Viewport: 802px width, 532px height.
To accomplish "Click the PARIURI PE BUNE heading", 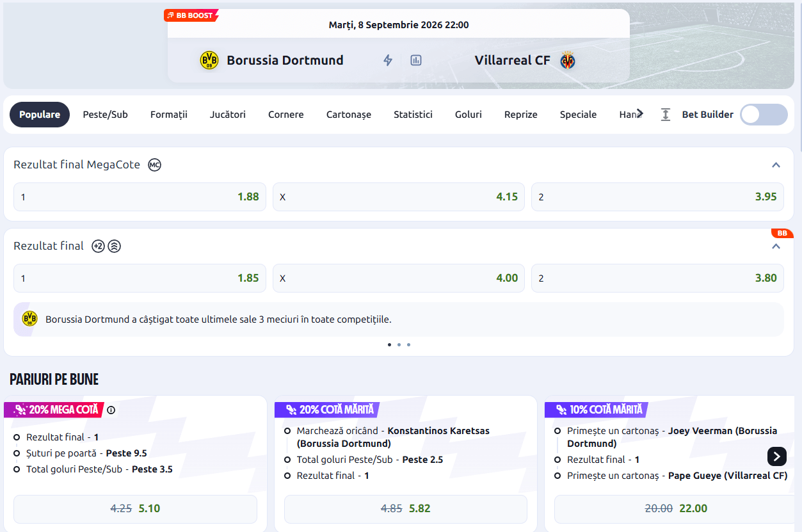I will coord(54,380).
